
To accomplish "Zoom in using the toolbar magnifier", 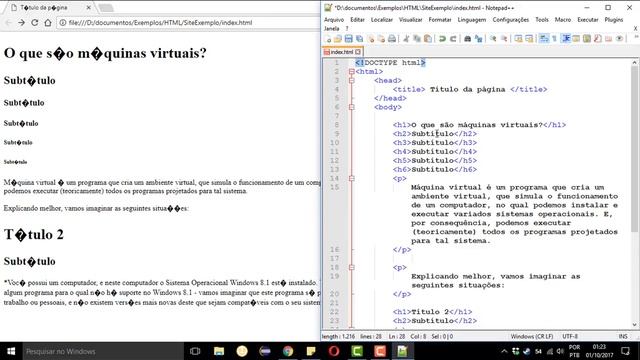I will pos(493,39).
